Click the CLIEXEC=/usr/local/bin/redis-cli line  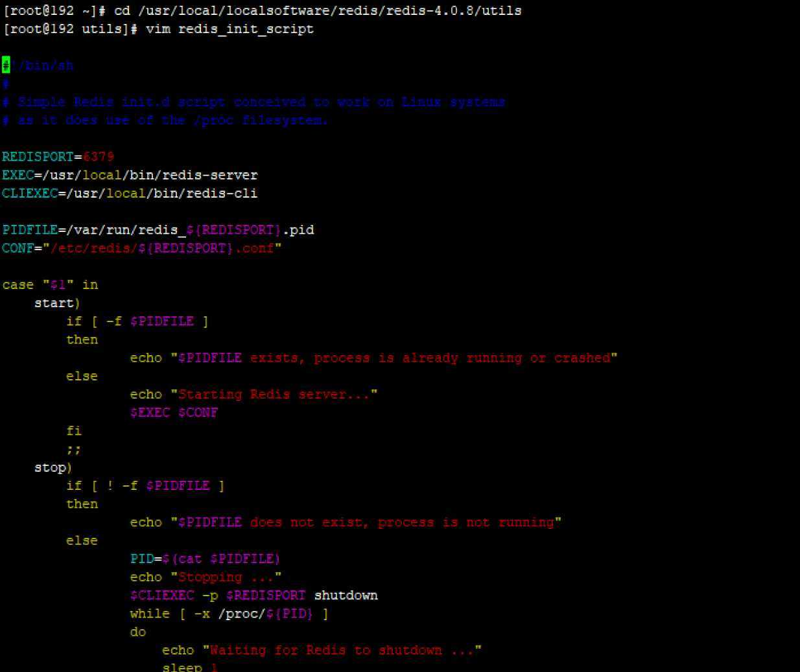[130, 193]
